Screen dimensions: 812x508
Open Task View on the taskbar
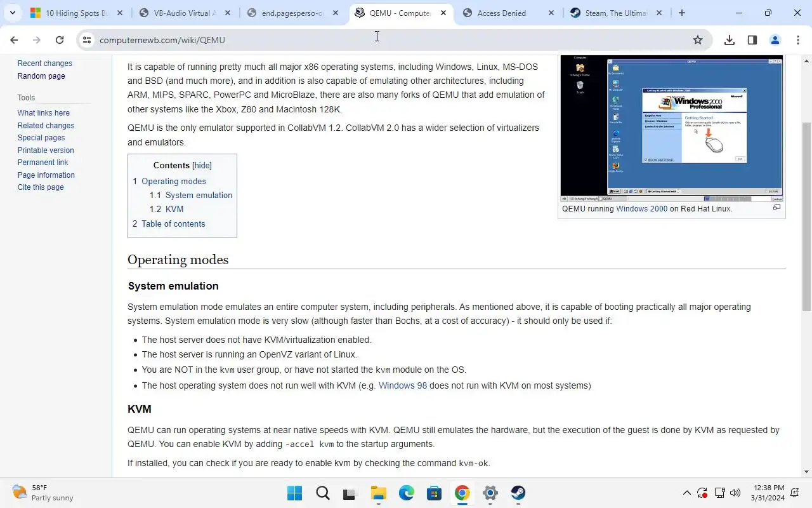click(351, 493)
